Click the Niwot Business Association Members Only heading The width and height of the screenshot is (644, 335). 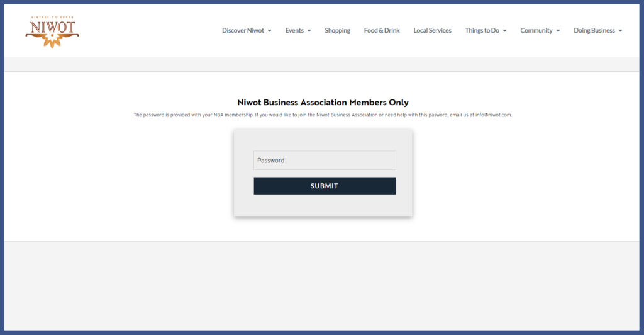(323, 103)
